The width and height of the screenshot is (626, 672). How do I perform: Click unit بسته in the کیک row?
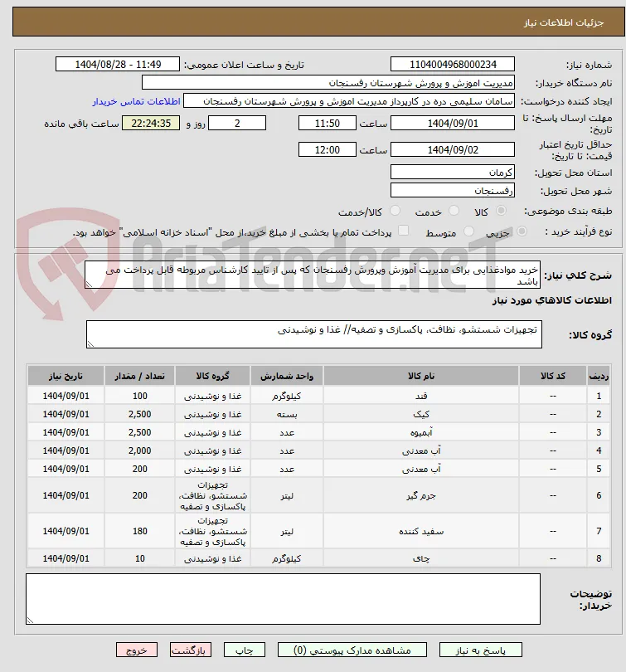(x=287, y=415)
